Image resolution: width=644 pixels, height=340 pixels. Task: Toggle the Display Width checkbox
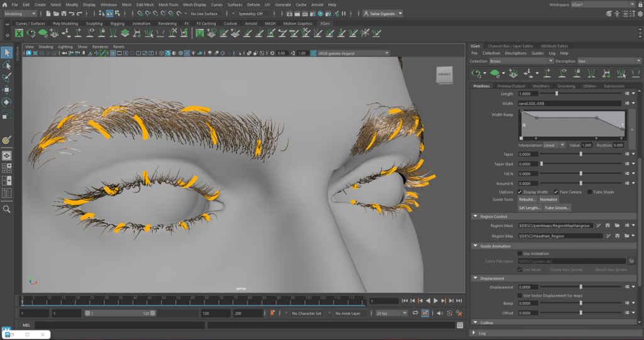[x=520, y=192]
